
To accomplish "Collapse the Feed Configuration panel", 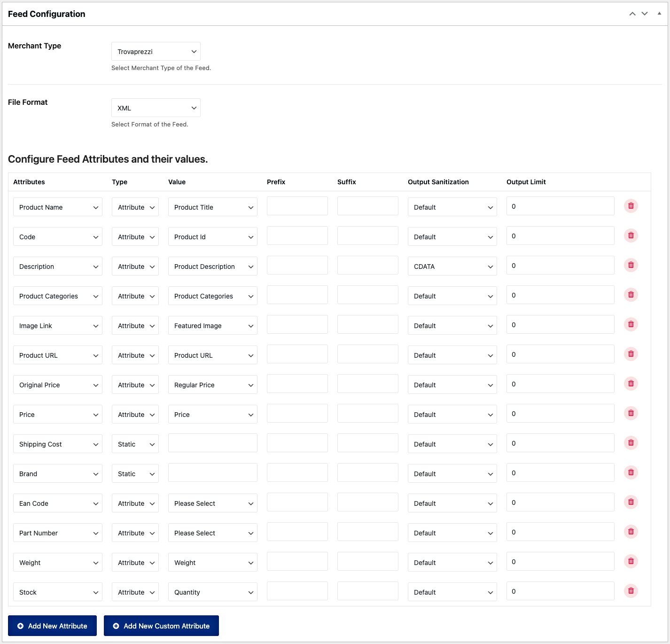I will pos(659,14).
